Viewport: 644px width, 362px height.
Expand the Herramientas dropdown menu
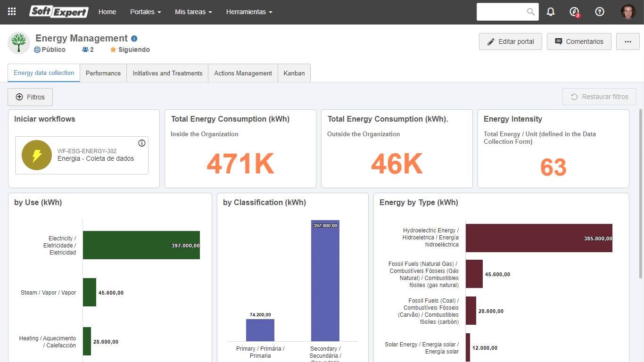coord(249,12)
